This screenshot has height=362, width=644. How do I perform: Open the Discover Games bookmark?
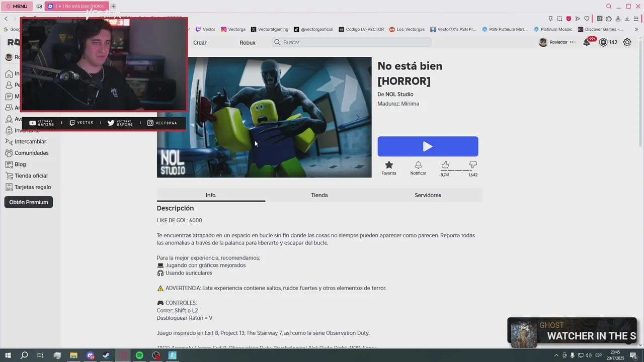(x=600, y=29)
